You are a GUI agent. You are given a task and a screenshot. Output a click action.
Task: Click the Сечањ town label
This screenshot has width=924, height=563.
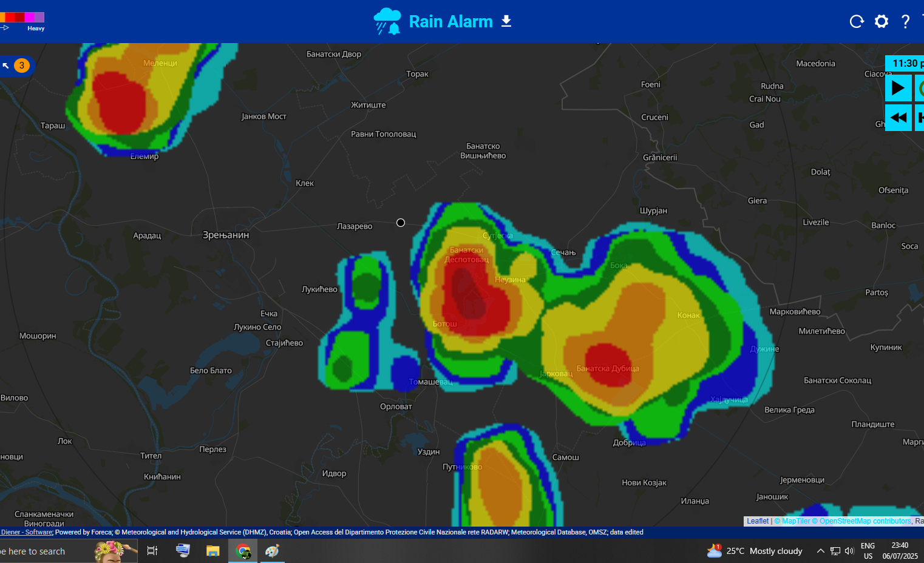tap(563, 252)
